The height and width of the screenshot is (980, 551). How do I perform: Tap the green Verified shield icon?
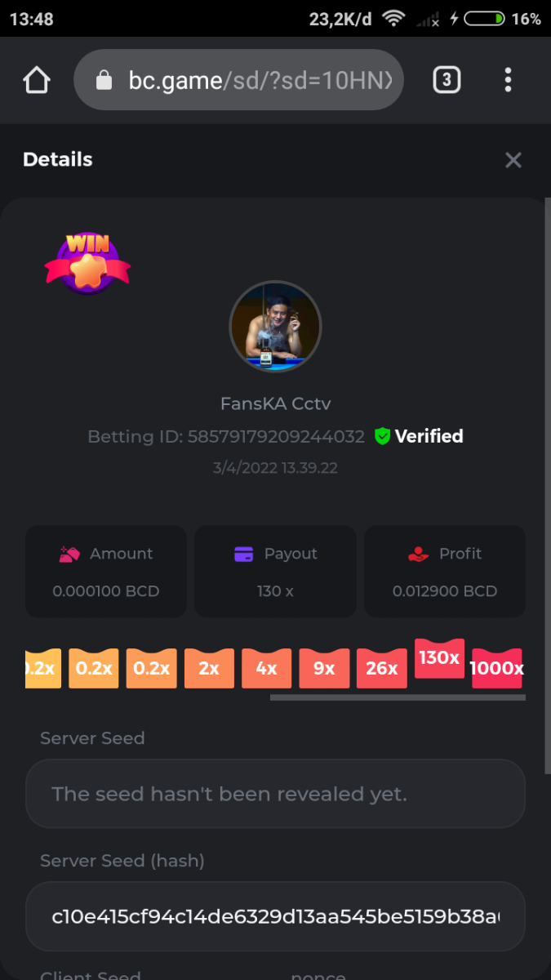[x=382, y=437]
